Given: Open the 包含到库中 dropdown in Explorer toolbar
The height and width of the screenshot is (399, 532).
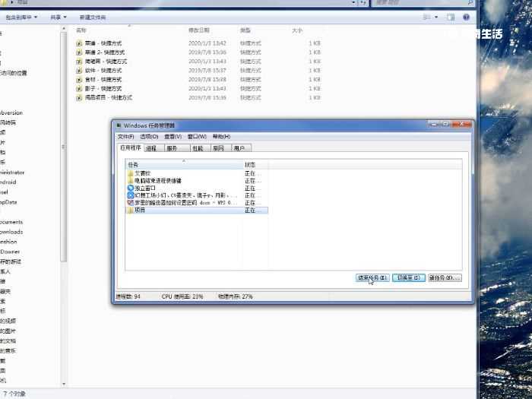Looking at the screenshot, I should [x=22, y=17].
